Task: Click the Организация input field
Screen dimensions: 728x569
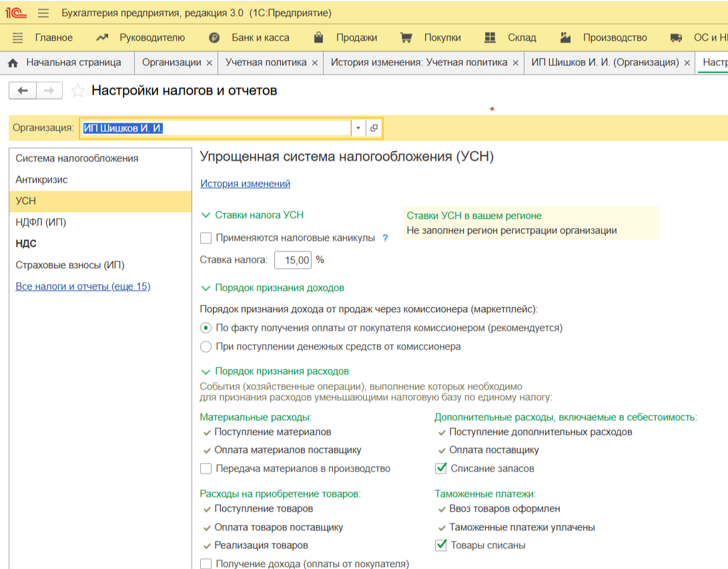Action: coord(216,128)
